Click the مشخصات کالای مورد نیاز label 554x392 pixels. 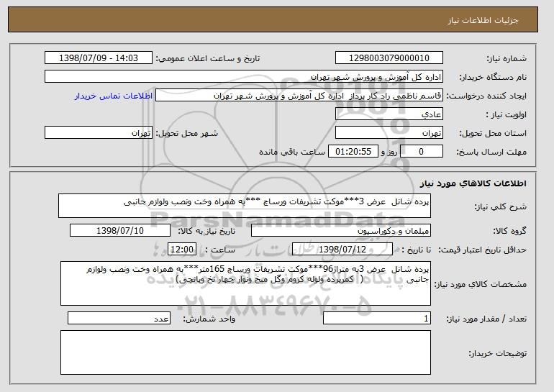point(480,284)
